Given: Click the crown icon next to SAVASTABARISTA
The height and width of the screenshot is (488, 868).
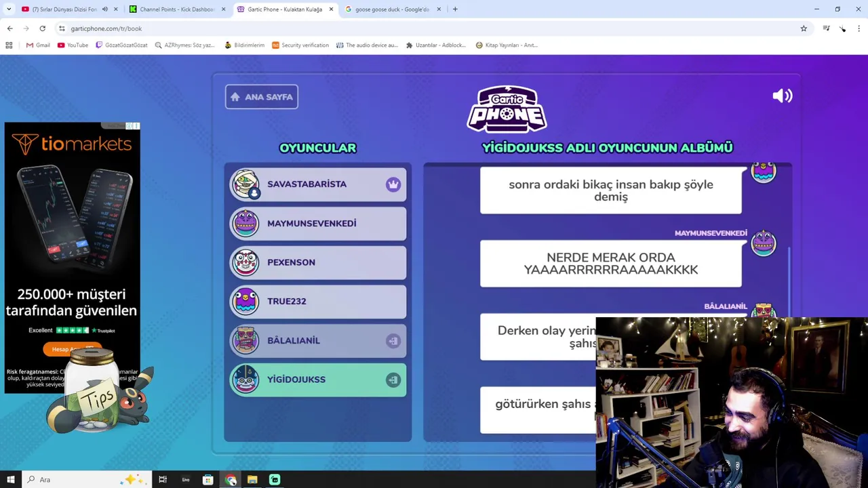Looking at the screenshot, I should click(x=393, y=184).
